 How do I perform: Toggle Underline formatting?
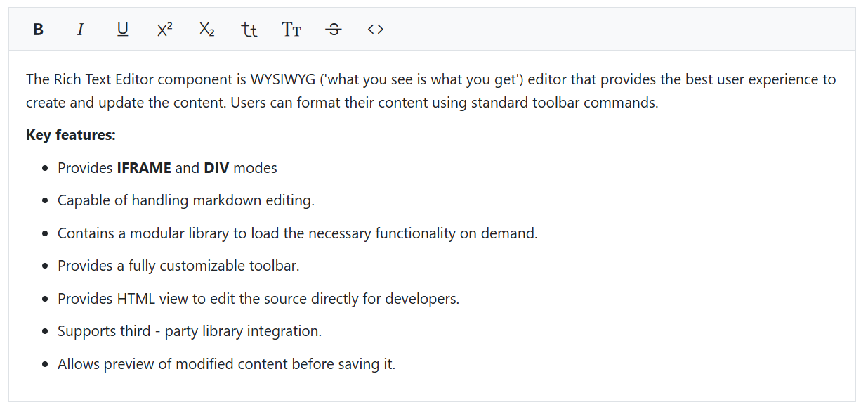tap(122, 29)
